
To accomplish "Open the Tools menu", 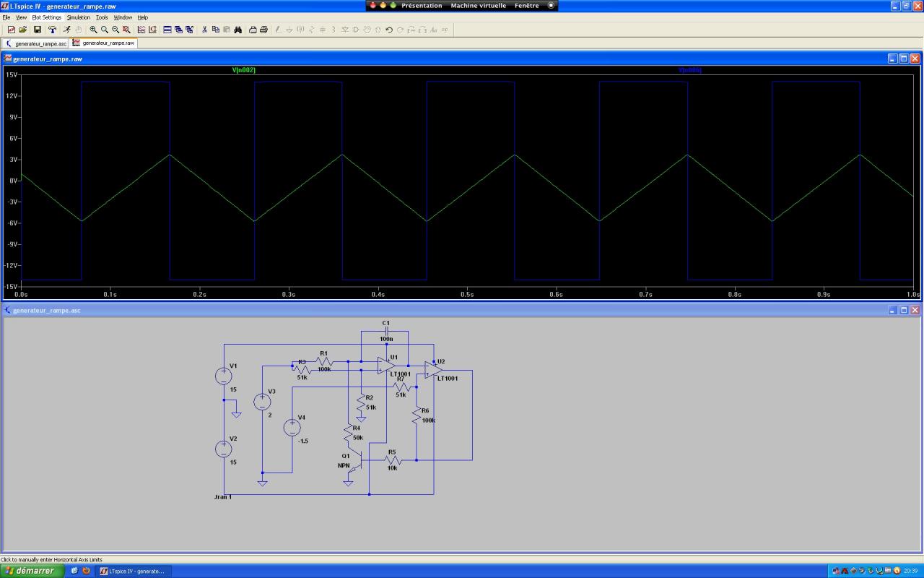I will (102, 17).
